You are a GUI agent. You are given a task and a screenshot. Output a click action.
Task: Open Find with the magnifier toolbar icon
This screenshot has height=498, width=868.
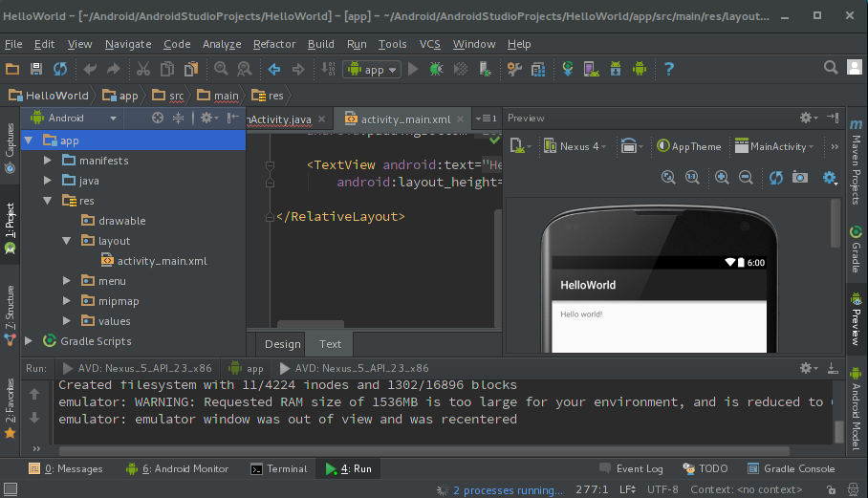[221, 69]
